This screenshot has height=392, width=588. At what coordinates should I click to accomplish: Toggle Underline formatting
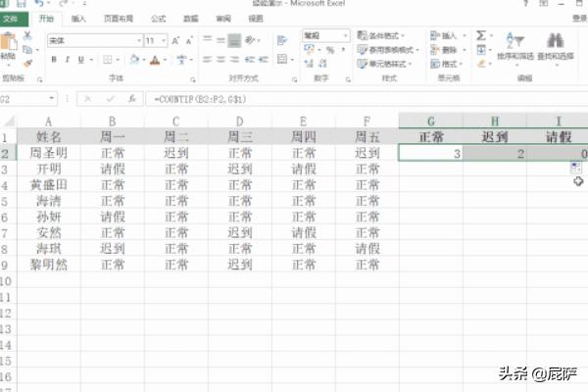80,59
